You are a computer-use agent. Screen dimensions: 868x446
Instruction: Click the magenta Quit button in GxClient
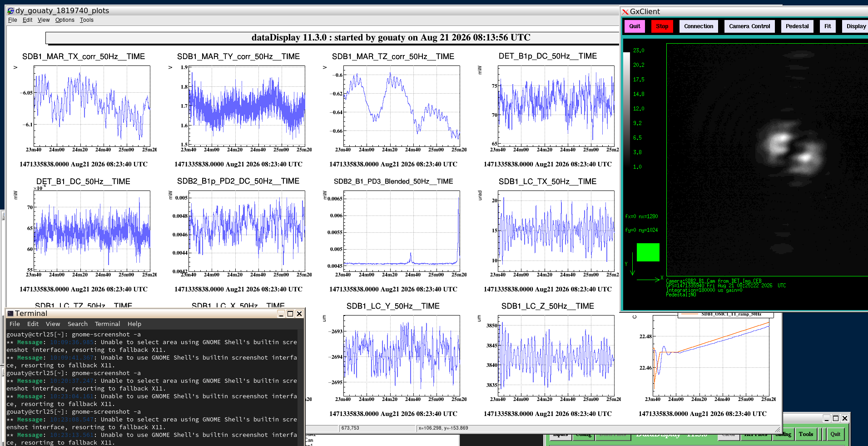coord(635,26)
